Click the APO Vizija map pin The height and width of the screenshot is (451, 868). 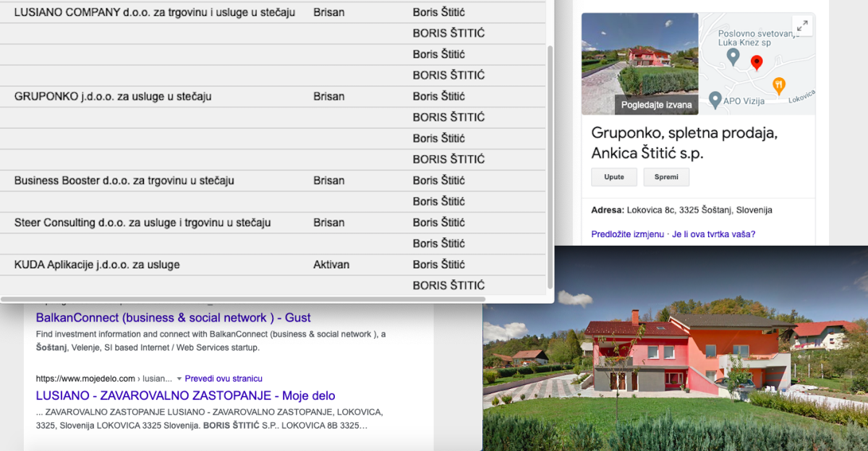[715, 100]
